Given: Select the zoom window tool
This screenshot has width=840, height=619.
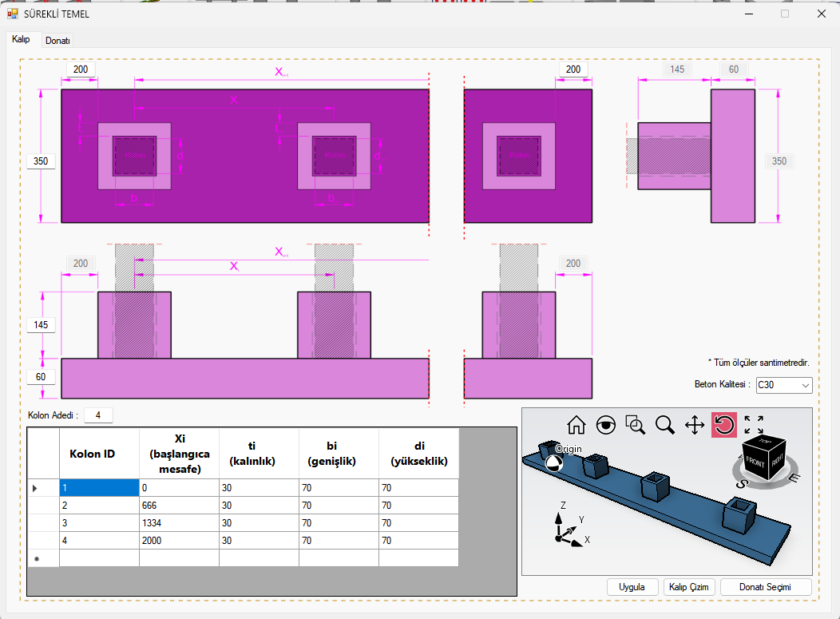Looking at the screenshot, I should 636,425.
